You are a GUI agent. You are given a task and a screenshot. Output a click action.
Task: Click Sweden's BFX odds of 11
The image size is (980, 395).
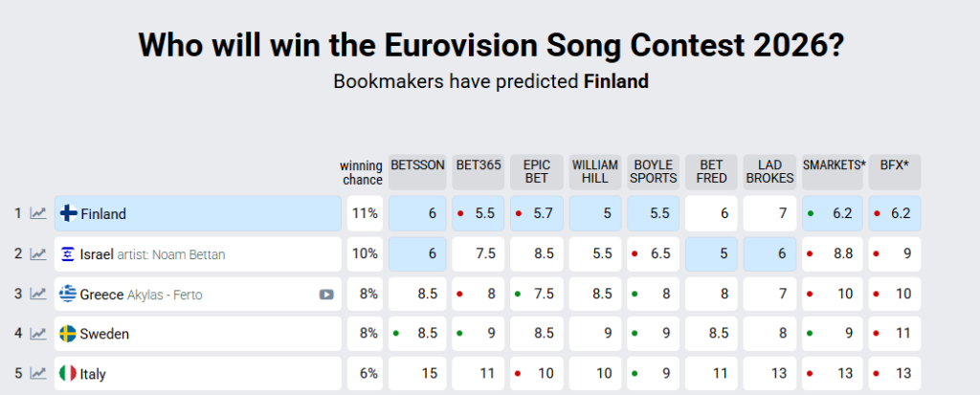(894, 334)
